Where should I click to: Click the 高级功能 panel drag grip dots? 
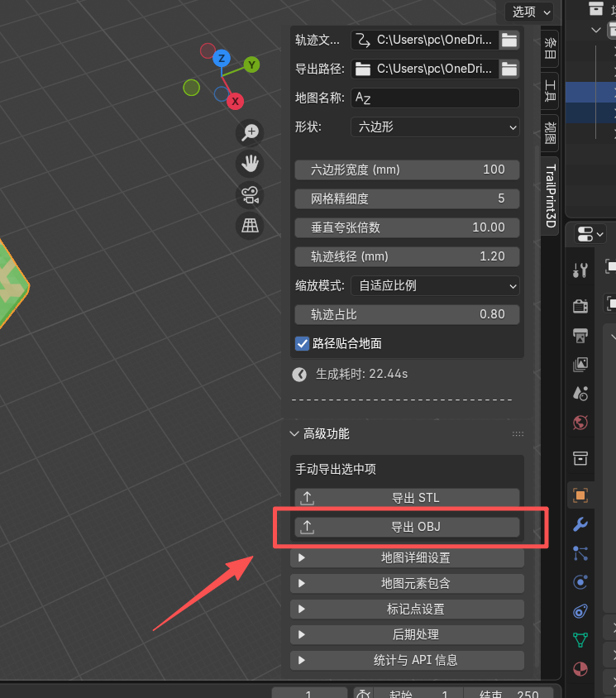click(518, 433)
